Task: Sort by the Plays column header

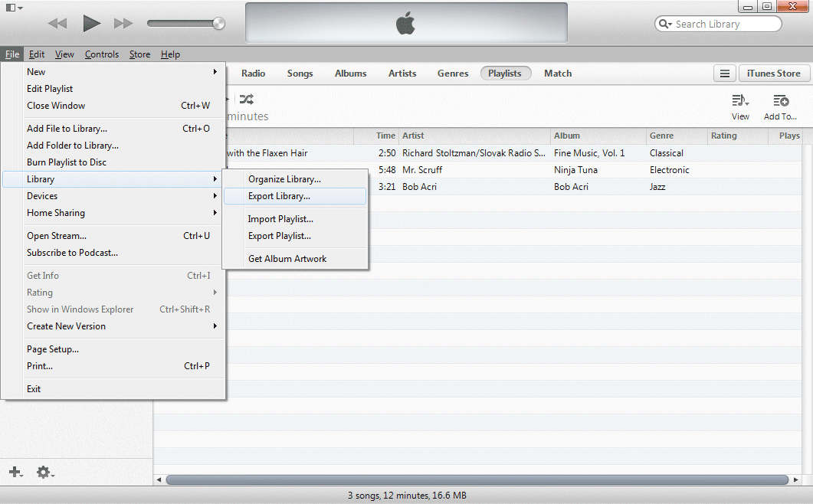Action: click(x=785, y=136)
